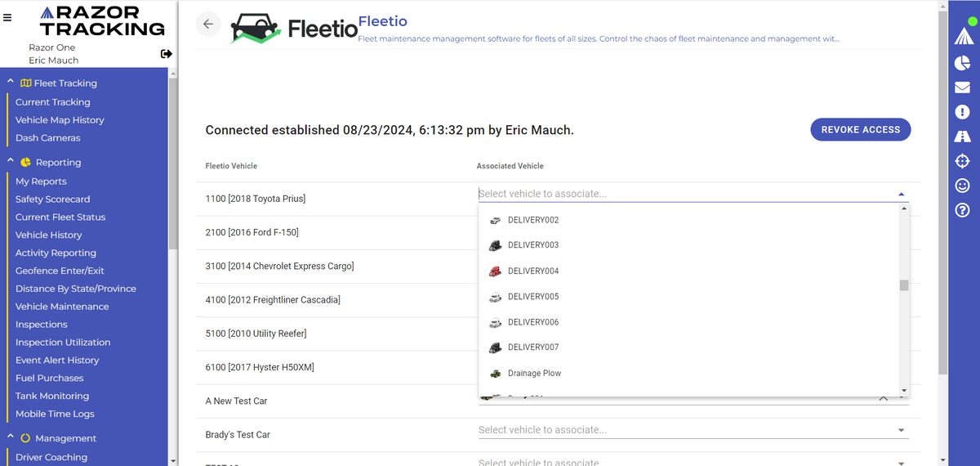This screenshot has width=980, height=466.
Task: Click the DELIVERY006 vehicle icon
Action: click(x=495, y=322)
